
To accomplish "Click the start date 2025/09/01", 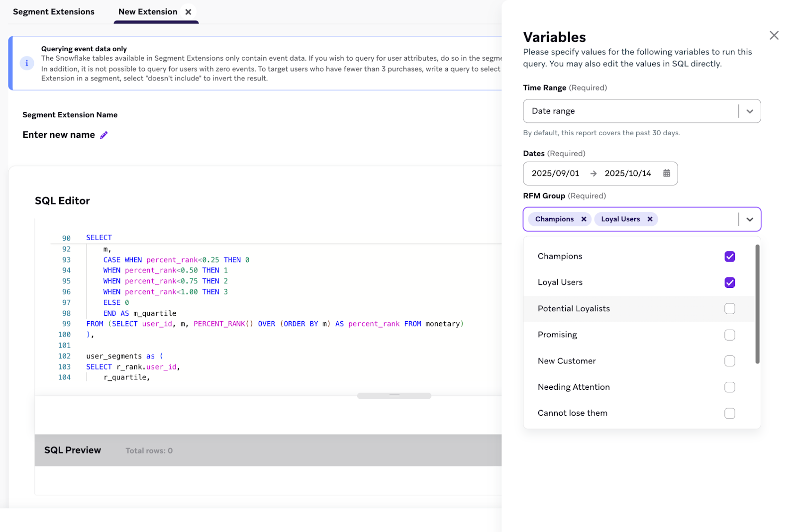I will 555,174.
